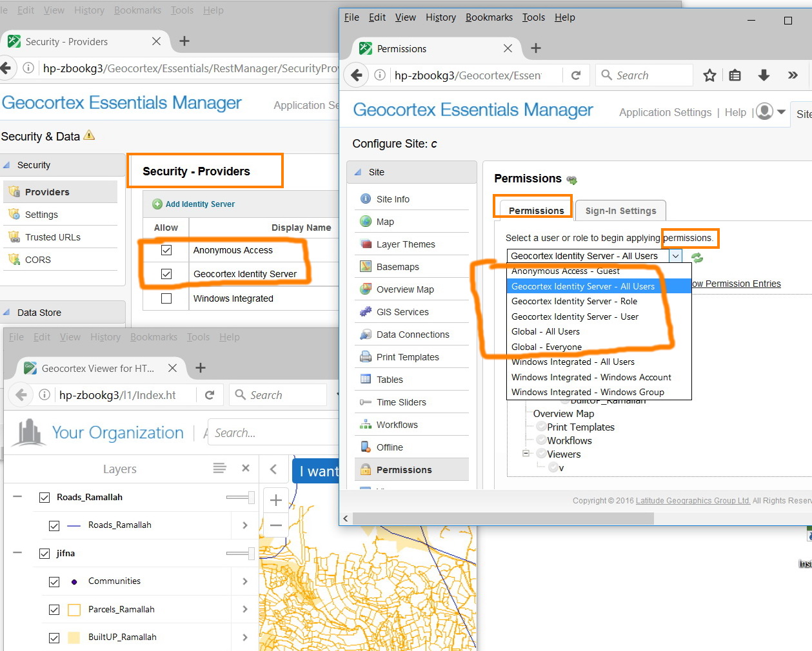The image size is (812, 651).
Task: Open Time Sliders icon in Site menu
Action: coord(366,402)
